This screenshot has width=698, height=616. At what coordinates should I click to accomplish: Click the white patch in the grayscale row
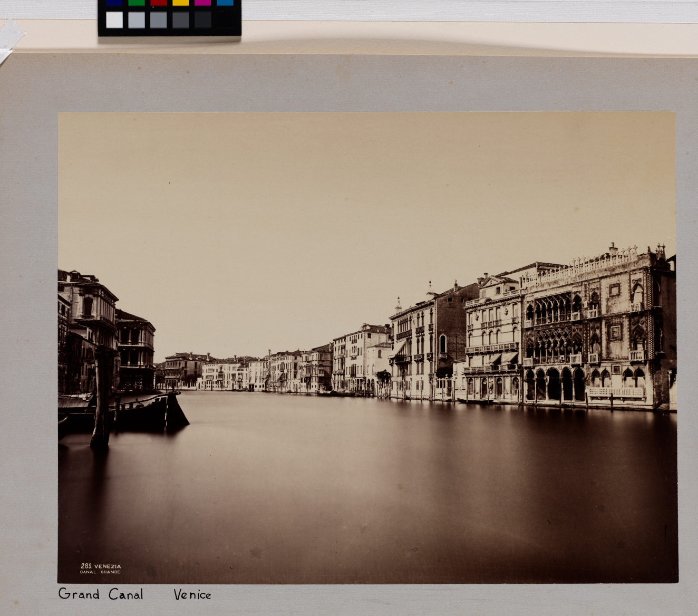tap(114, 20)
